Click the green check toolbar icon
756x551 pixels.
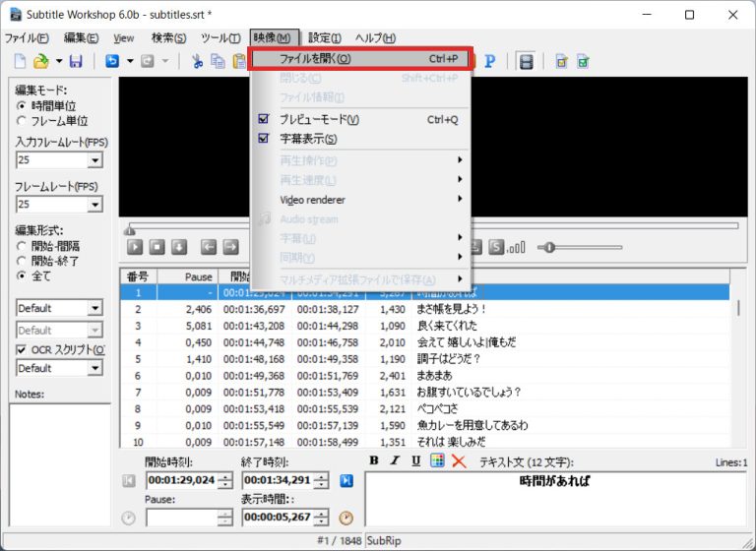(x=583, y=61)
